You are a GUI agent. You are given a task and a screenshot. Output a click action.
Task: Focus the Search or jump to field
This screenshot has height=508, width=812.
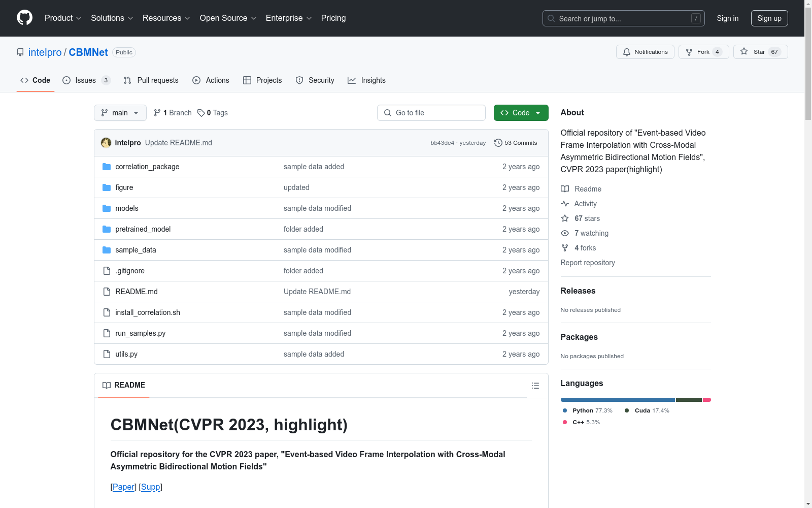point(624,18)
